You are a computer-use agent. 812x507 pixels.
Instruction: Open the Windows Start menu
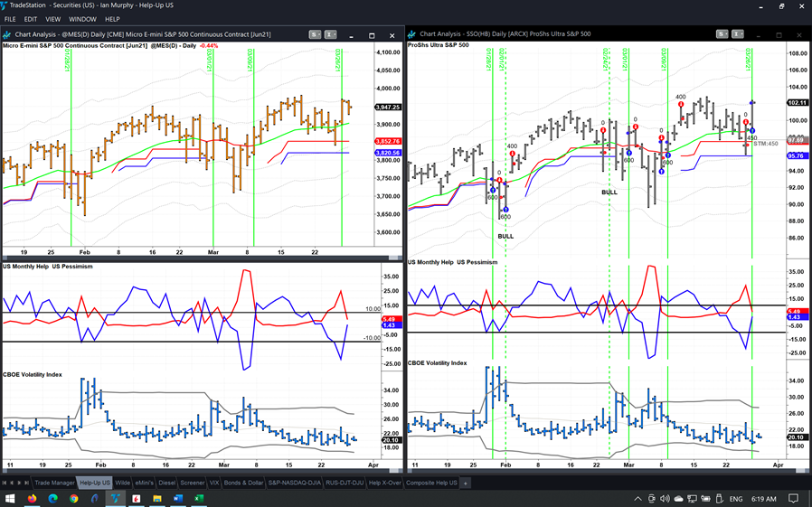tap(10, 498)
